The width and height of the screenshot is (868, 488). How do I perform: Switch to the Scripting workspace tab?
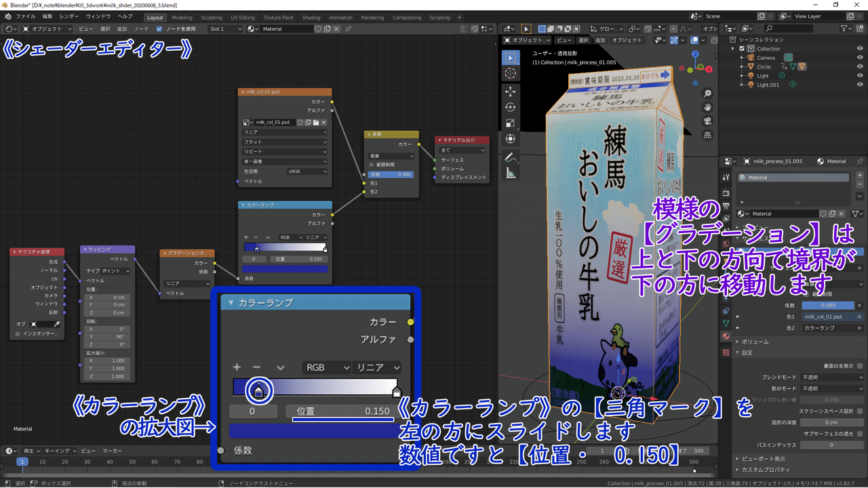(439, 18)
